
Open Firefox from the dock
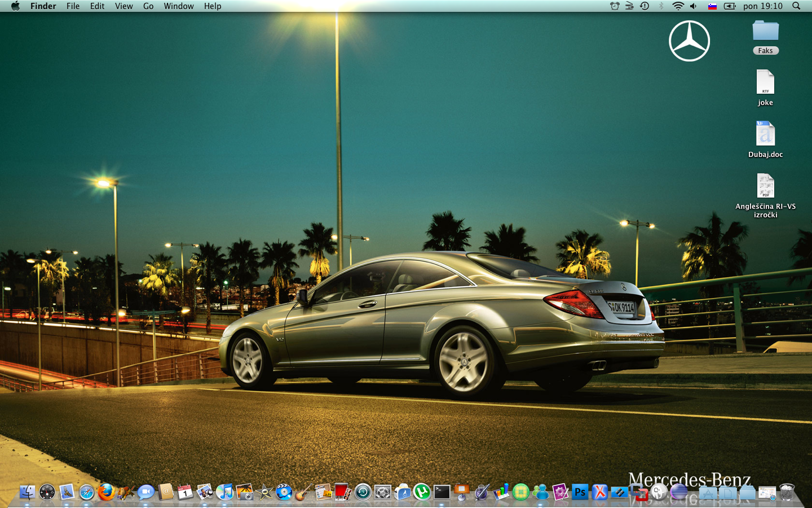point(106,492)
